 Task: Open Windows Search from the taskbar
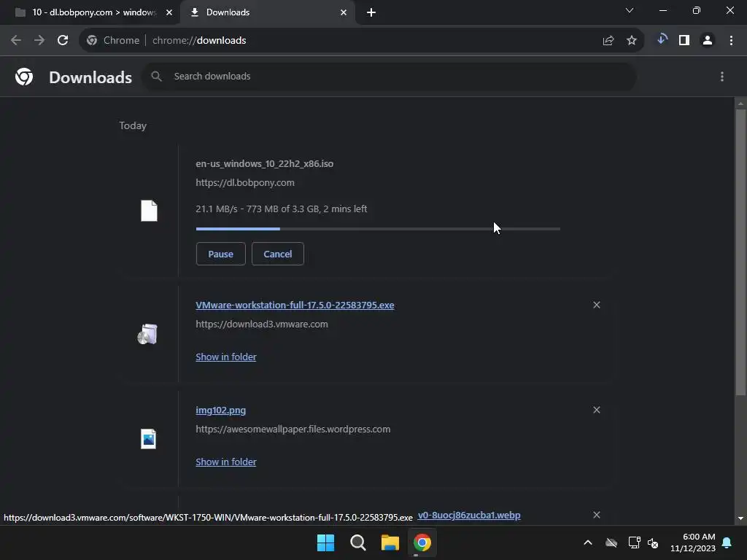tap(357, 542)
